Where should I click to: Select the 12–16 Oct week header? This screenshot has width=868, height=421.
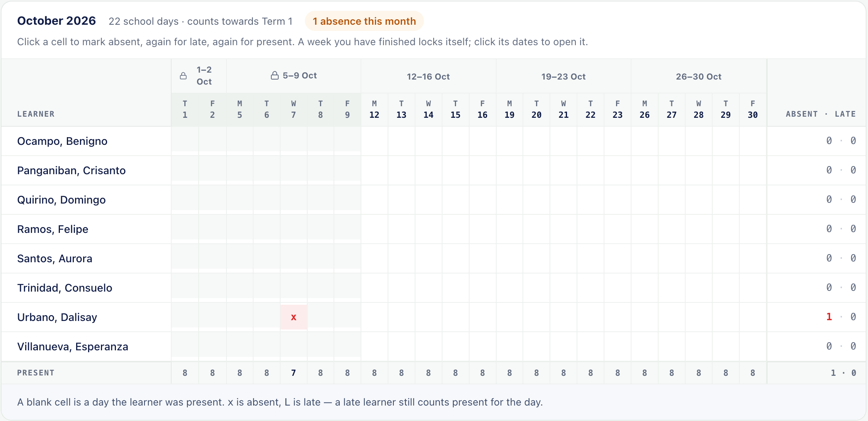point(429,76)
